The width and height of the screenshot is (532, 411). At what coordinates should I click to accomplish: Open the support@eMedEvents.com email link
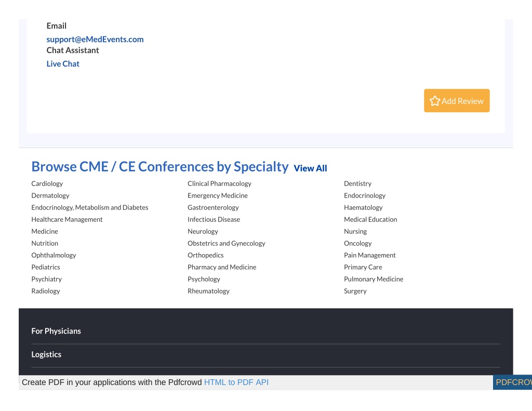pyautogui.click(x=95, y=39)
